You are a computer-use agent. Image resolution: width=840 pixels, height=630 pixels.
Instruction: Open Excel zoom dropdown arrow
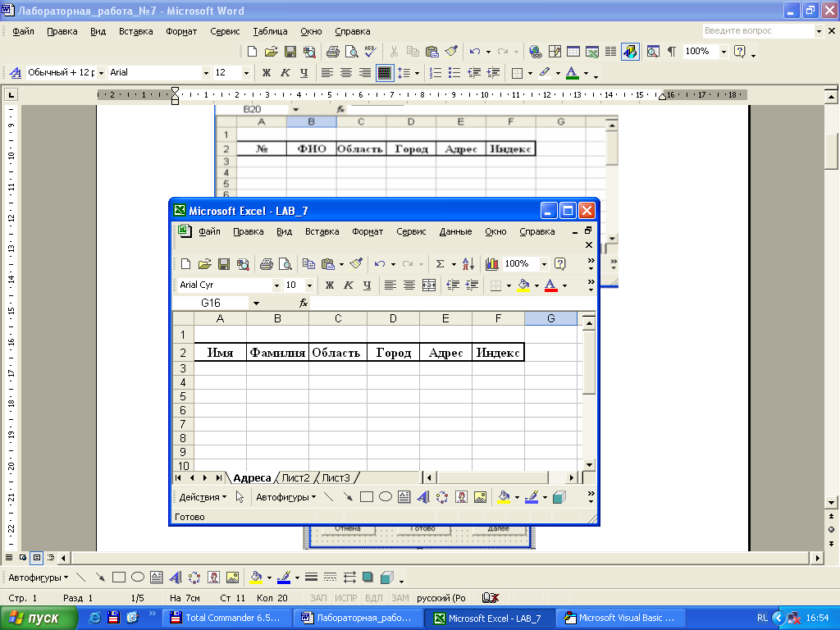544,263
